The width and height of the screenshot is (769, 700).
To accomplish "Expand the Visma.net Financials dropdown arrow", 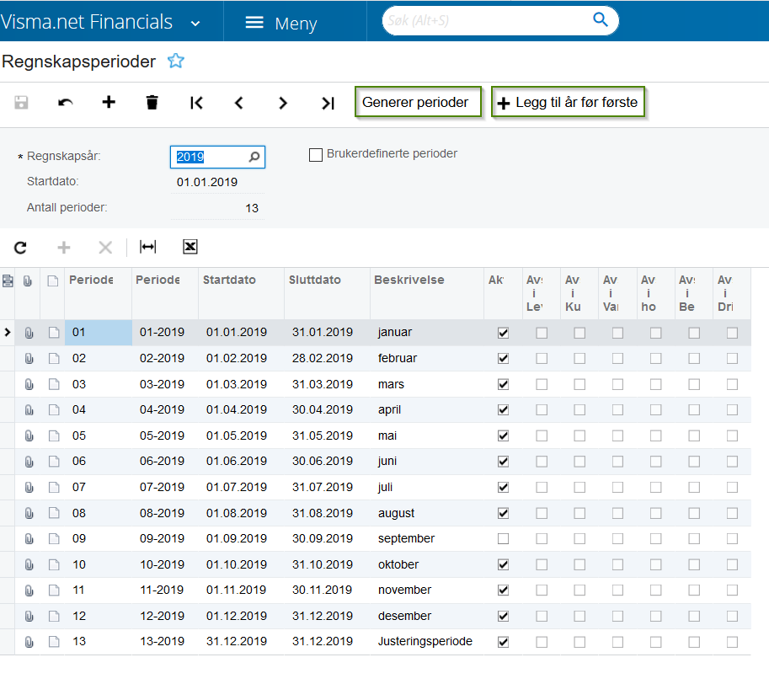I will pyautogui.click(x=195, y=24).
